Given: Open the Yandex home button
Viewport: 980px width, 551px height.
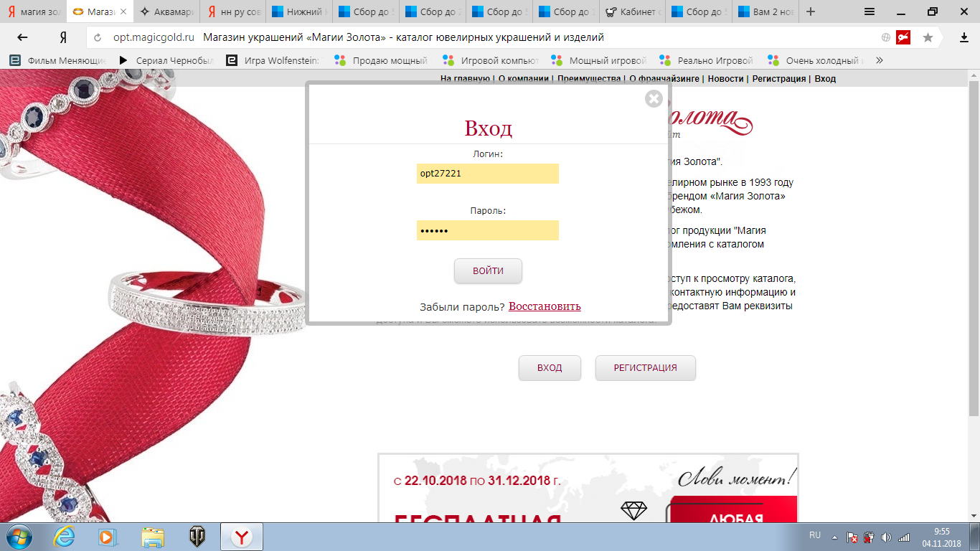Looking at the screenshot, I should pos(63,37).
